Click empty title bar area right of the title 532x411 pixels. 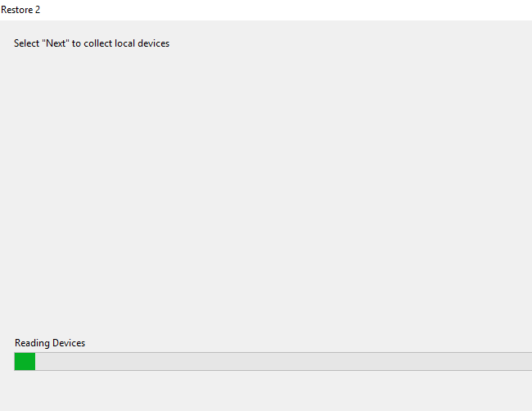[286, 10]
